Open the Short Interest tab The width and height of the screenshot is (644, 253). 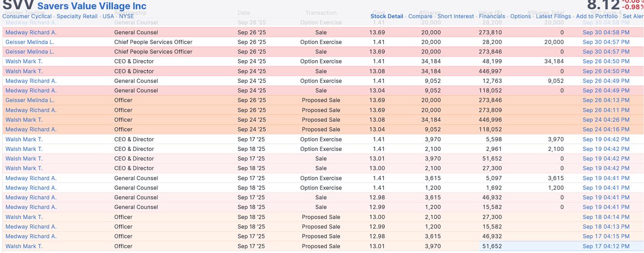click(456, 16)
